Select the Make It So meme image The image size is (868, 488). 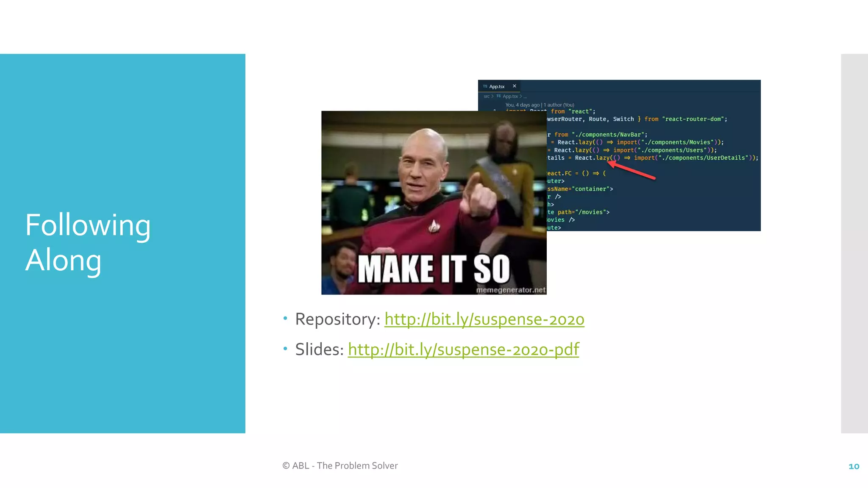pos(434,202)
